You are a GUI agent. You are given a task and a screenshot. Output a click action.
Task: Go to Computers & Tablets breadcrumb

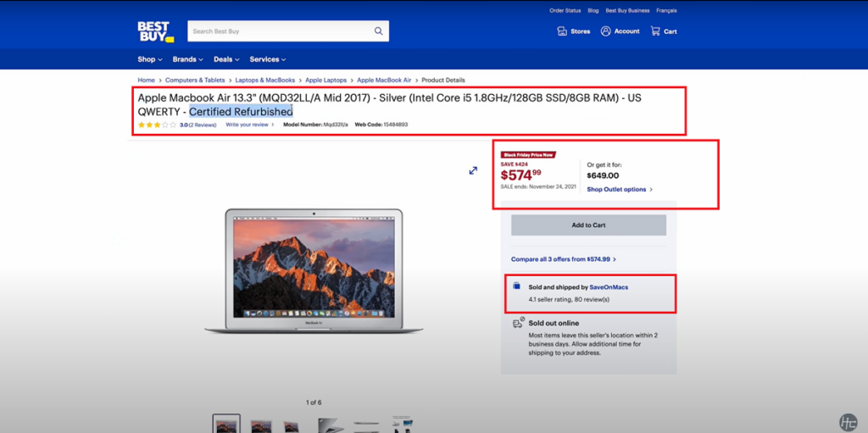pyautogui.click(x=195, y=80)
